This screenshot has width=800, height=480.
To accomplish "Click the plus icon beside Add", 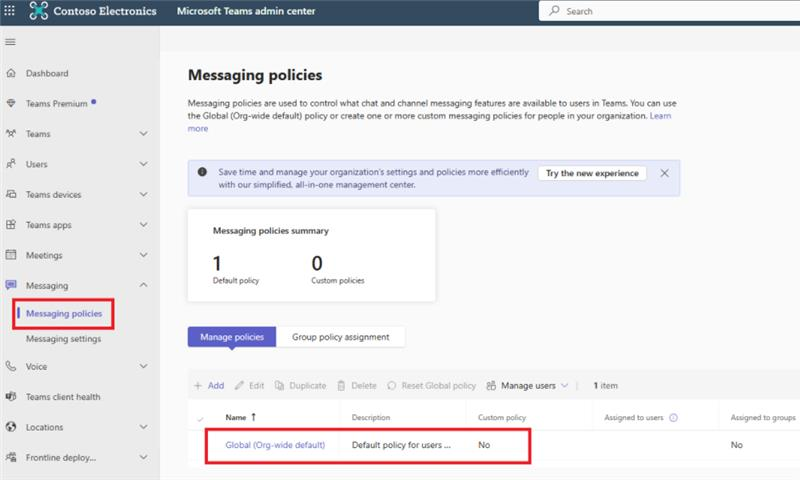I will click(x=198, y=386).
